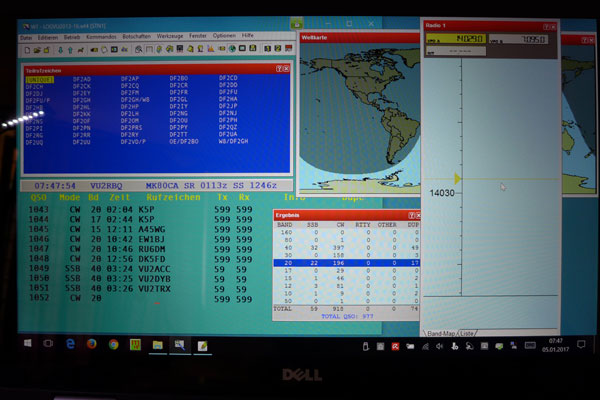Click locator MK80CA in the status line
600x400 pixels.
tap(162, 186)
